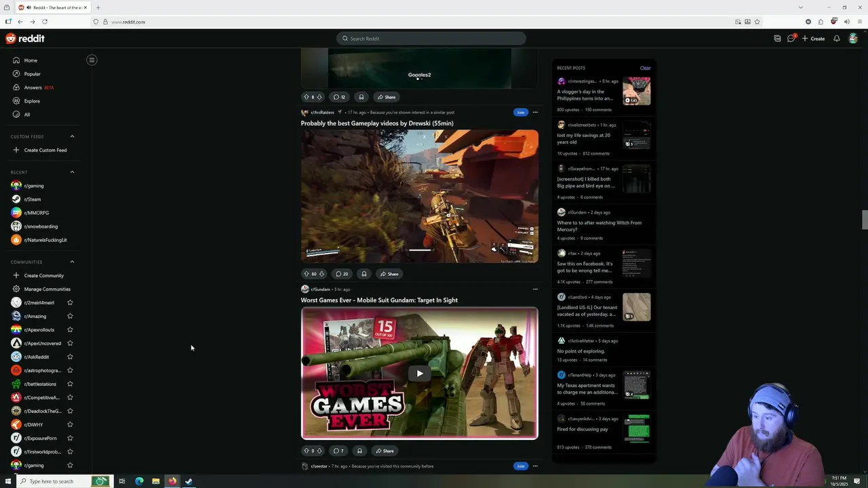Collapse the Recent section

click(72, 172)
